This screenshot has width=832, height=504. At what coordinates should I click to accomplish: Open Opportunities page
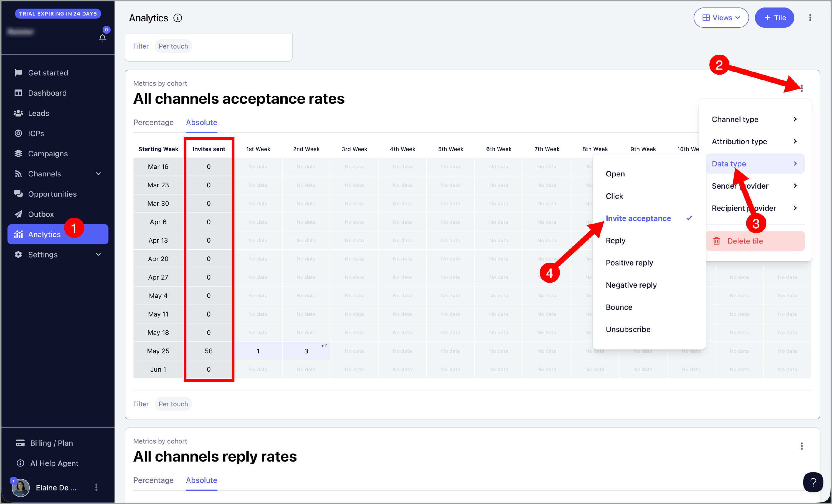pos(58,194)
